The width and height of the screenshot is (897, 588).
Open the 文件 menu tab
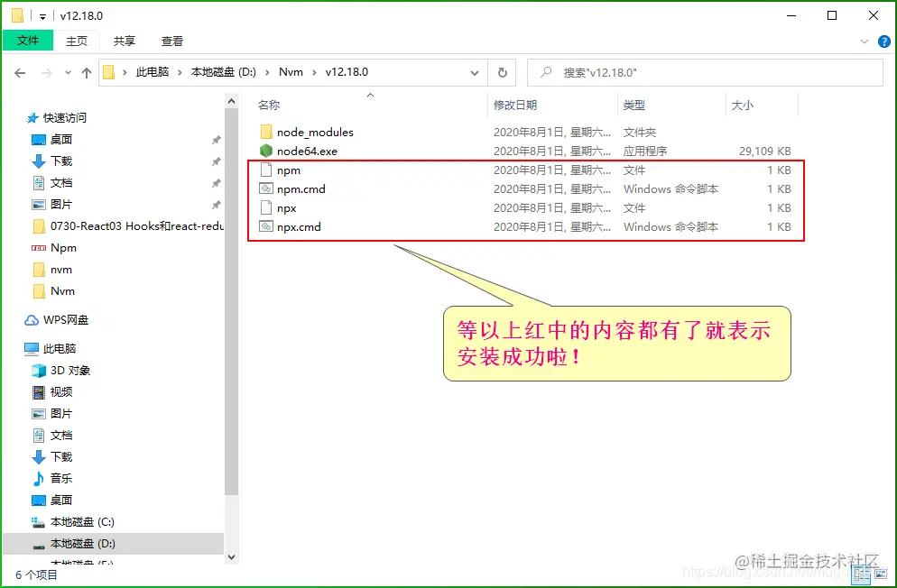coord(28,41)
